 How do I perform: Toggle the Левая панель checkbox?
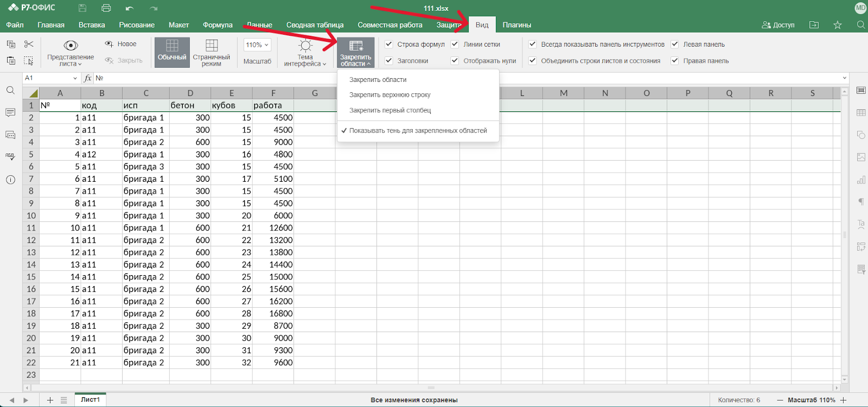tap(675, 44)
